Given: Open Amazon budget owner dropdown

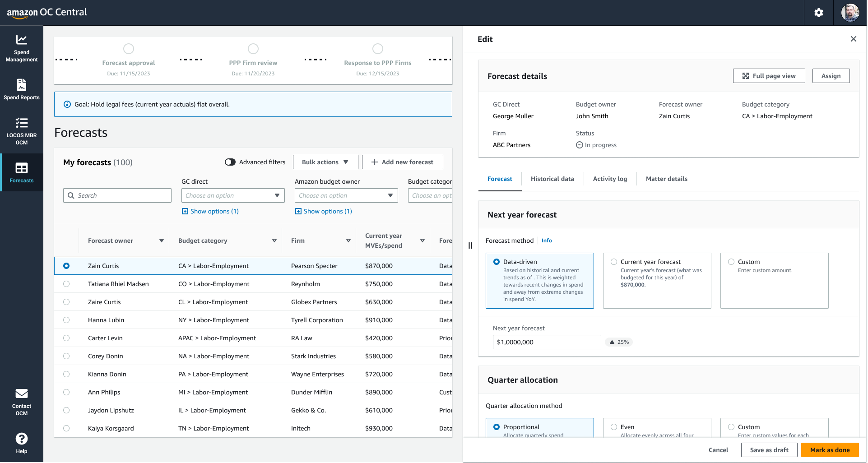Looking at the screenshot, I should pos(346,195).
